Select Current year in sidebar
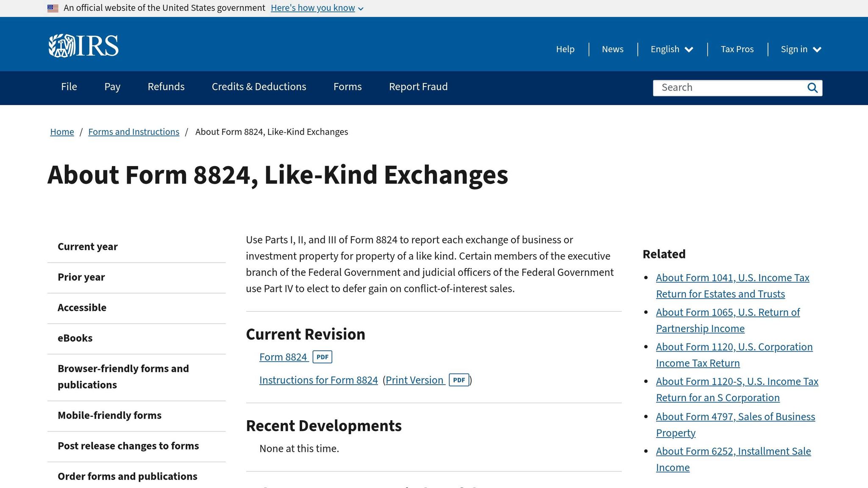868x488 pixels. [x=136, y=247]
